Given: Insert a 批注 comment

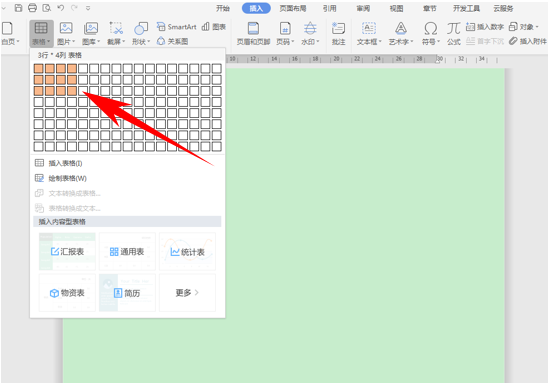Looking at the screenshot, I should pos(338,33).
